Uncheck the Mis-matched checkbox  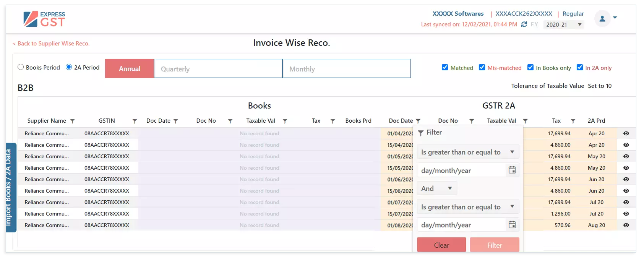482,67
